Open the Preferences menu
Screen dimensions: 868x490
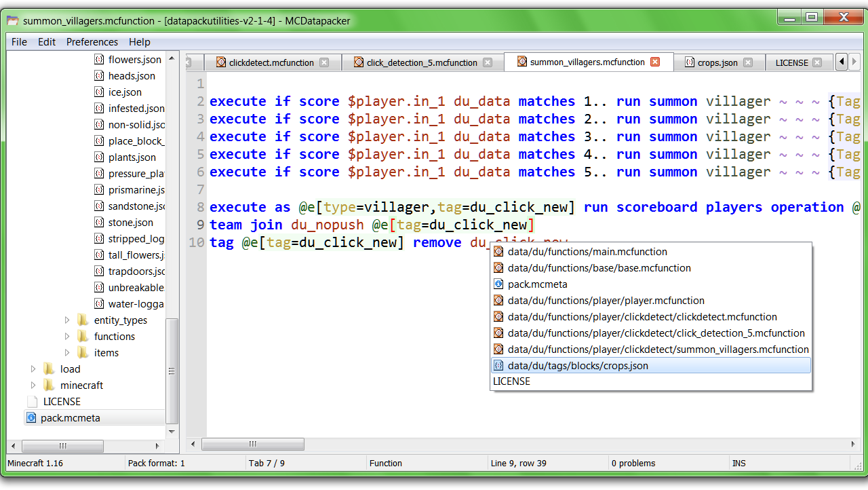(x=92, y=41)
